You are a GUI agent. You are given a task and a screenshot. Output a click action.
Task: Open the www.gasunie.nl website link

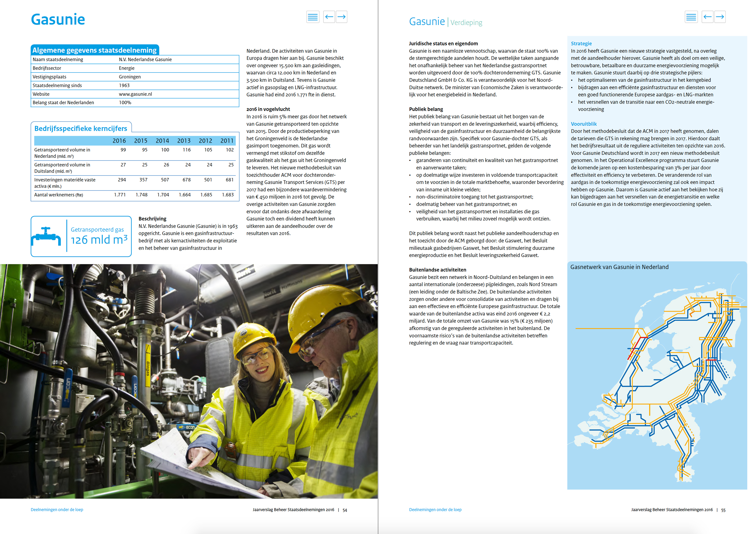135,94
